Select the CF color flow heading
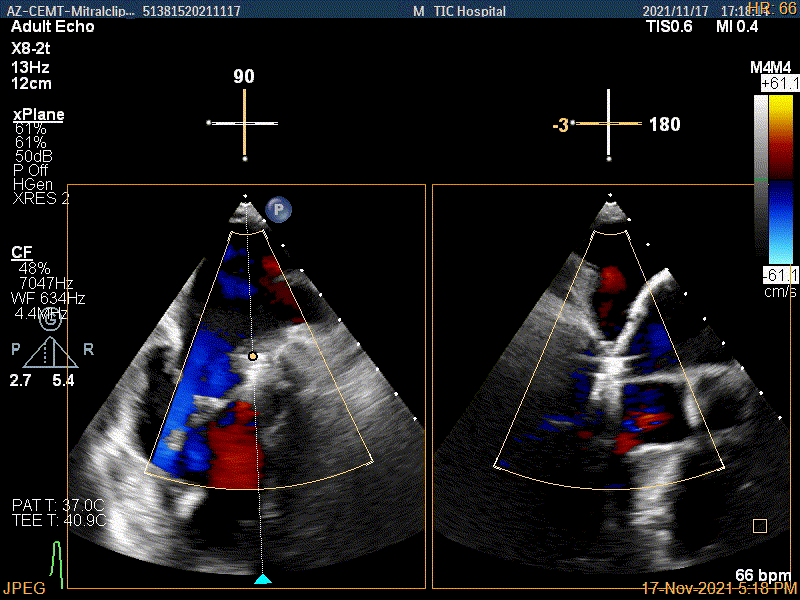 pos(20,252)
